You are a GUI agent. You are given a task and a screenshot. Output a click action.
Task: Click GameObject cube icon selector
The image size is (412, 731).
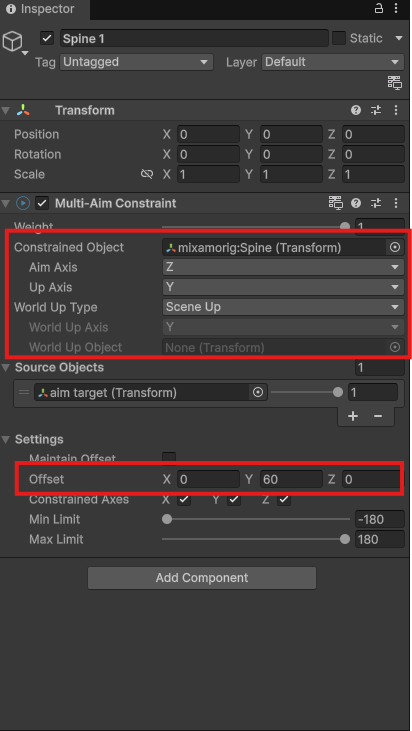coord(13,42)
